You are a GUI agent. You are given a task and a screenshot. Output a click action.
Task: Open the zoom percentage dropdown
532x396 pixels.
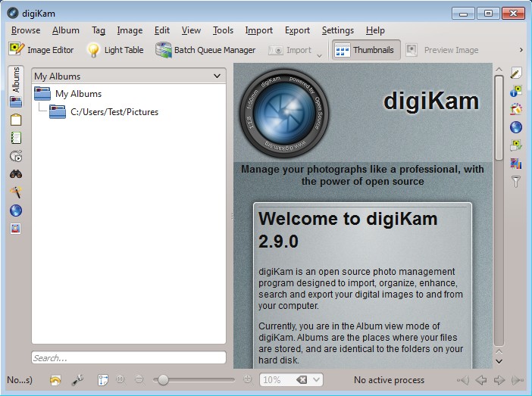coord(316,380)
